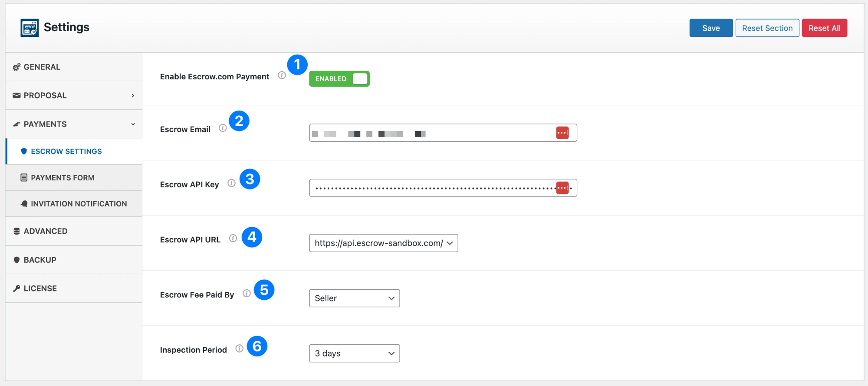Open the Escrow API URL dropdown
Viewport: 868px width, 386px height.
coord(384,243)
